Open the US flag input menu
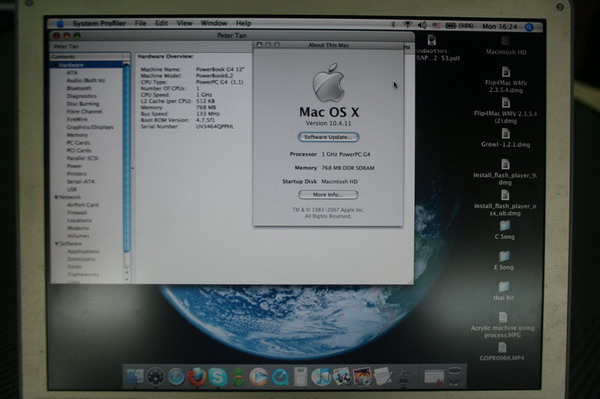The width and height of the screenshot is (600, 399). coord(437,26)
